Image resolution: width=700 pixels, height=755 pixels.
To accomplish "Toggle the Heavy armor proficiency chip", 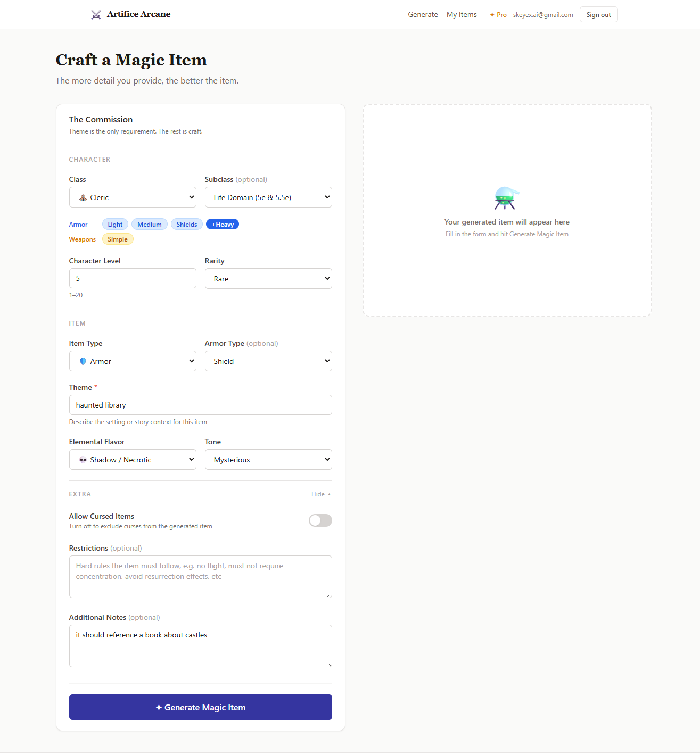I will [x=223, y=225].
